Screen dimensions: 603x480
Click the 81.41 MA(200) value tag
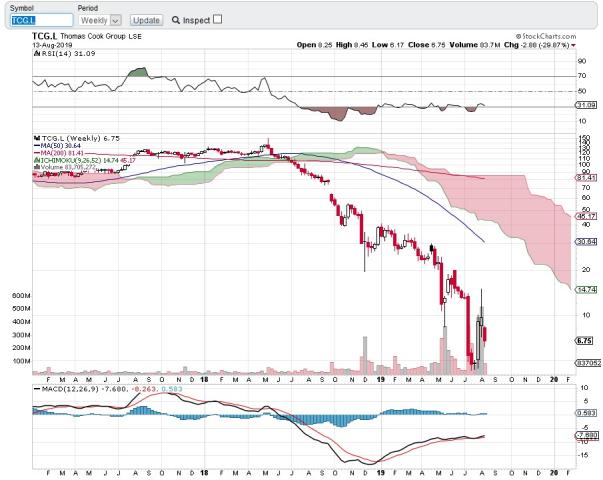click(586, 177)
